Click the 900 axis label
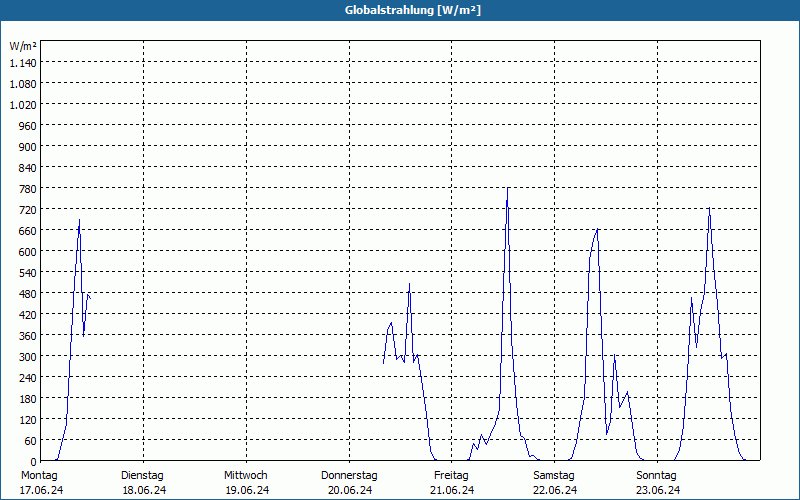This screenshot has height=500, width=800. [28, 146]
